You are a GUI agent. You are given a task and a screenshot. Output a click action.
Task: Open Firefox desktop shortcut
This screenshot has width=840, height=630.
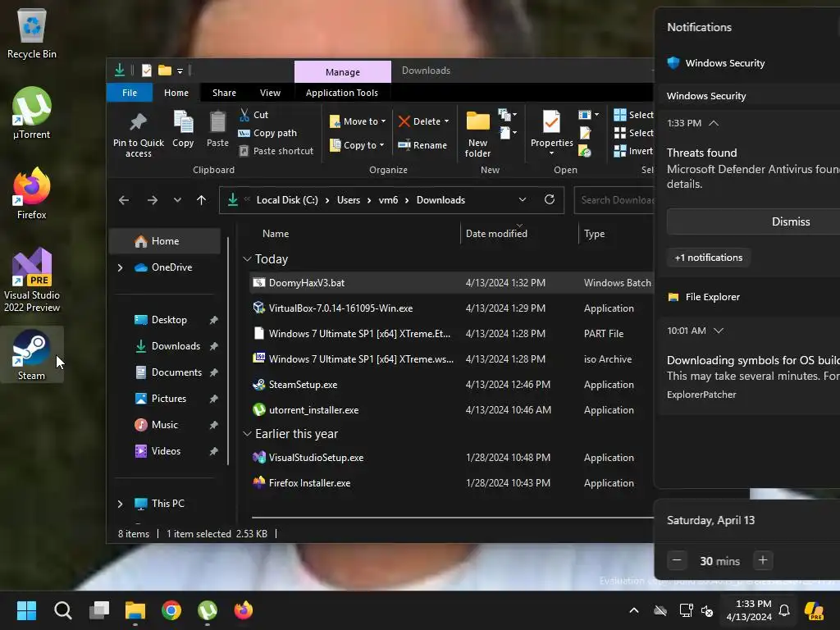coord(32,194)
